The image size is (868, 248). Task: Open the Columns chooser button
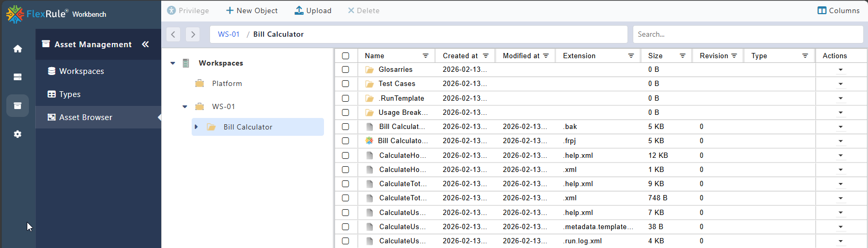(x=839, y=10)
